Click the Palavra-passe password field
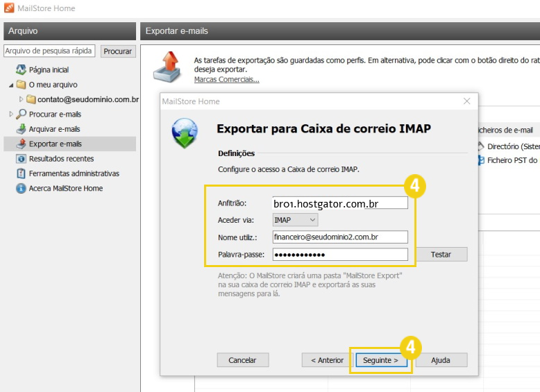Screen dimensions: 540x392 point(340,255)
